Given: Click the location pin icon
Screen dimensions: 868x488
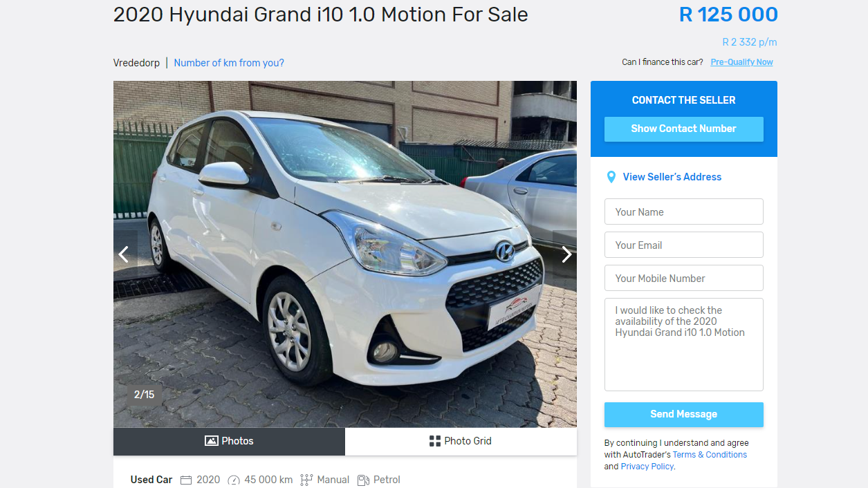Looking at the screenshot, I should (x=611, y=177).
